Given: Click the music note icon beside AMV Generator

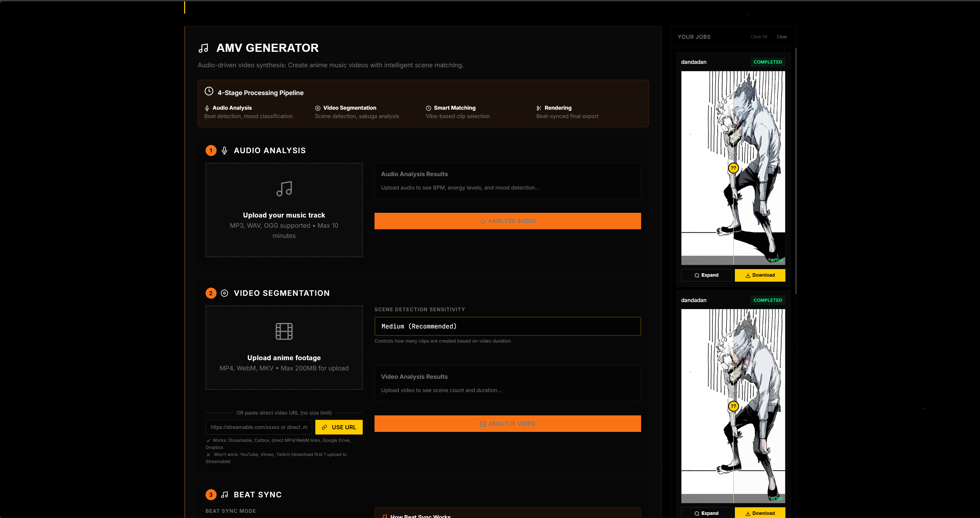Looking at the screenshot, I should (203, 48).
